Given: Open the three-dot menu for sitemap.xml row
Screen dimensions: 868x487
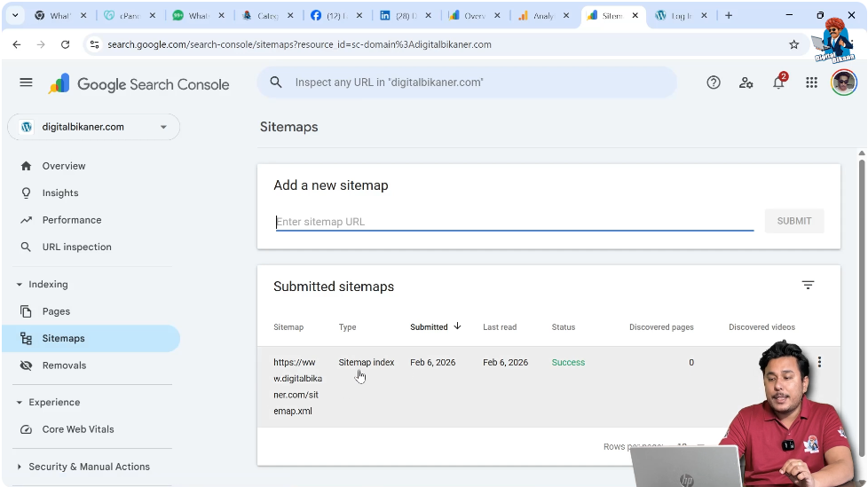Looking at the screenshot, I should coord(819,362).
